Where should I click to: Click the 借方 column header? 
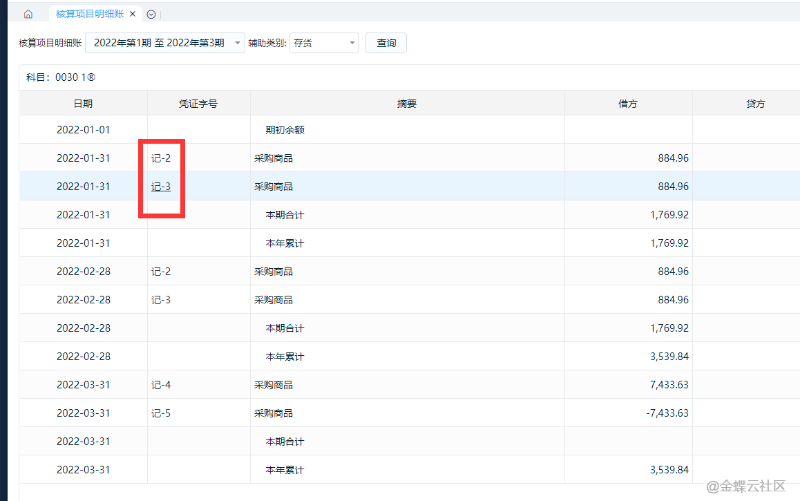[628, 103]
